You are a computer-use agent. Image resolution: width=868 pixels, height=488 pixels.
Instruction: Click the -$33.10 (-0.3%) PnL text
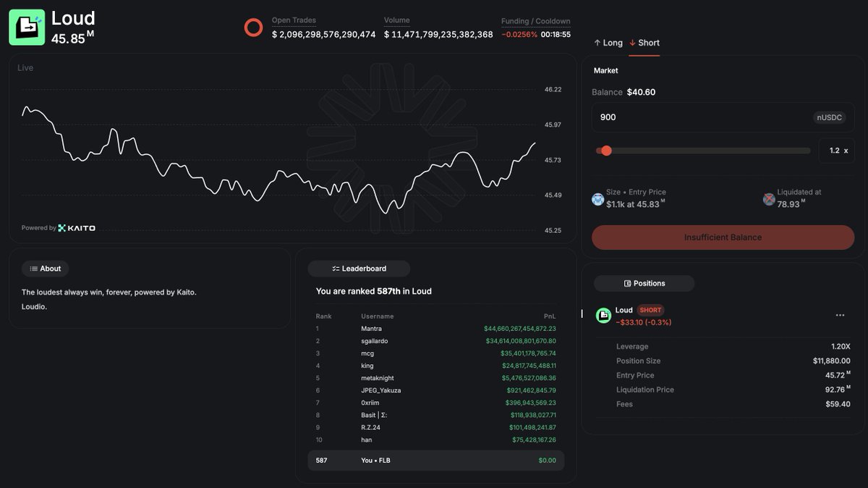(x=643, y=322)
